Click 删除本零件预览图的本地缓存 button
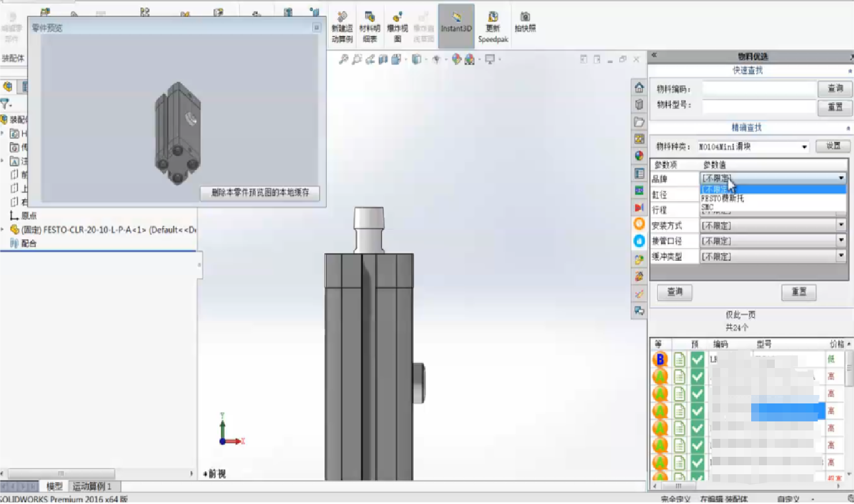Screen dimensions: 854x504 pos(260,193)
